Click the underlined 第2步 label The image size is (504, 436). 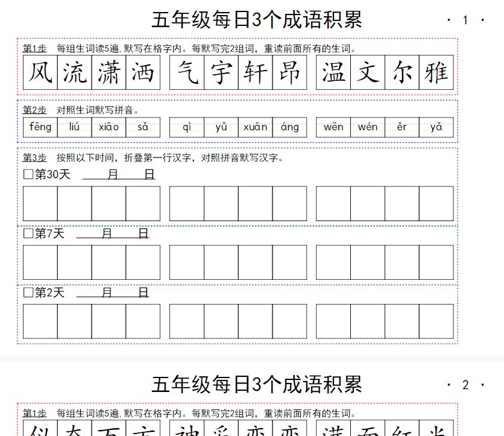[34, 110]
